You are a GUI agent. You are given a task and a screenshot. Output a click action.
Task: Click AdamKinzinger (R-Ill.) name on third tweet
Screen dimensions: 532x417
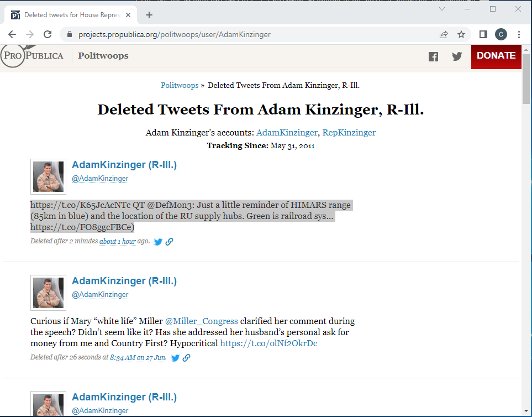[x=124, y=397]
